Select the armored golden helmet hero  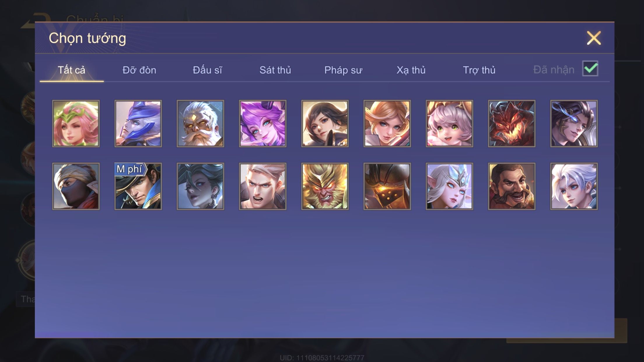[387, 186]
